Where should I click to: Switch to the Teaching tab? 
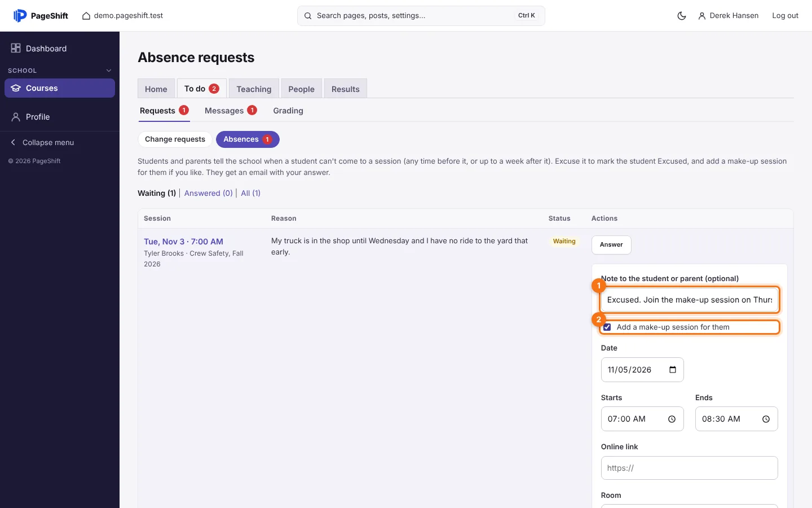point(254,89)
